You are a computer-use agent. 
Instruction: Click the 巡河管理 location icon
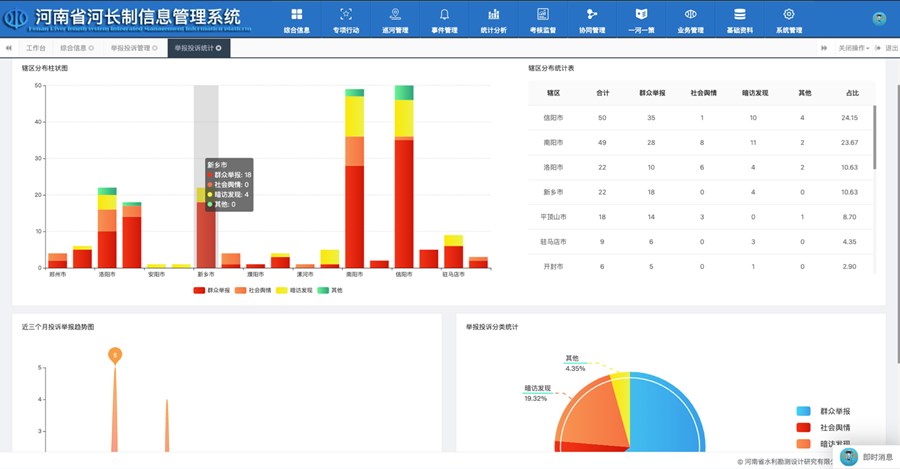tap(395, 14)
